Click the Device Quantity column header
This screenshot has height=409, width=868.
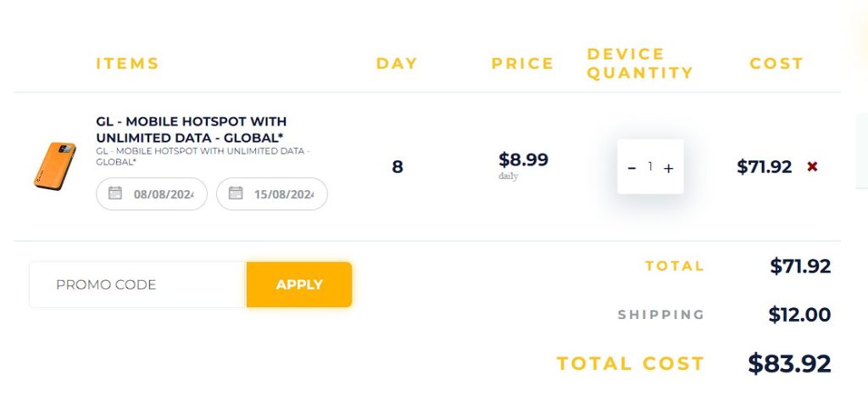[x=640, y=63]
